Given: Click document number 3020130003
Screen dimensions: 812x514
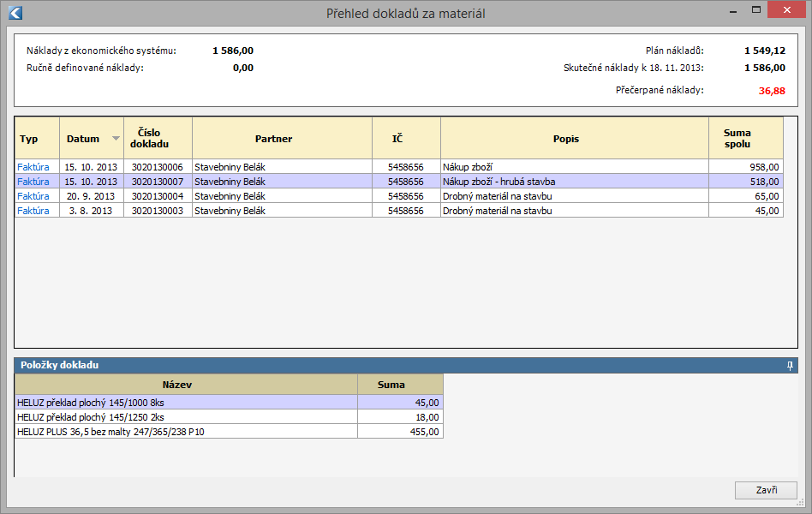Looking at the screenshot, I should [158, 211].
